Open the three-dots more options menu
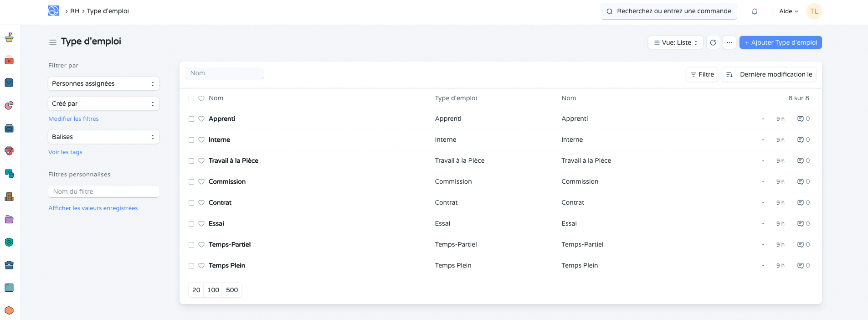 [729, 42]
